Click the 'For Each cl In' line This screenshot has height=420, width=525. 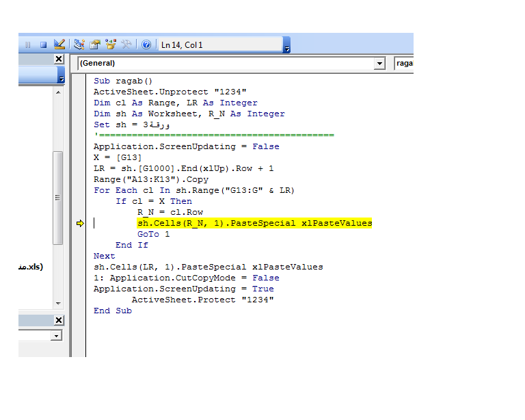[x=194, y=191]
